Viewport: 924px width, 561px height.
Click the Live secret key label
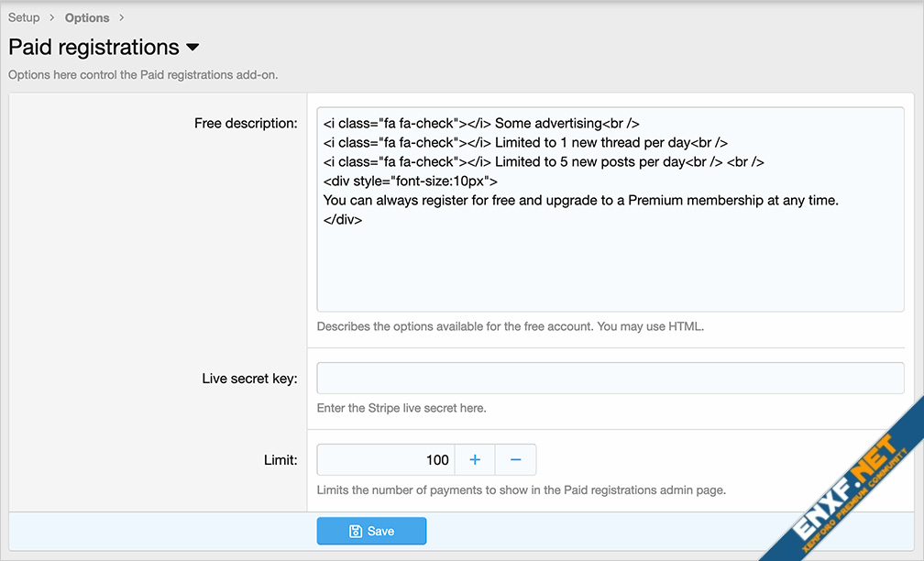[249, 378]
